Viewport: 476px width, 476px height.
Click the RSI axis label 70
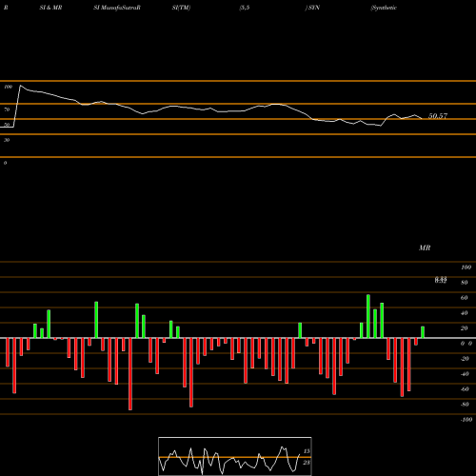[x=7, y=109]
